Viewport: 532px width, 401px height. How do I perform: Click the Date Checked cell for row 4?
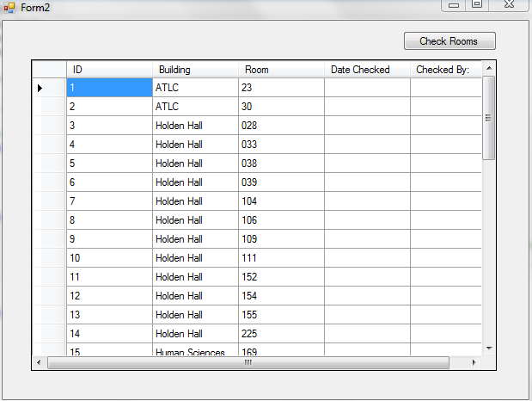click(x=367, y=145)
